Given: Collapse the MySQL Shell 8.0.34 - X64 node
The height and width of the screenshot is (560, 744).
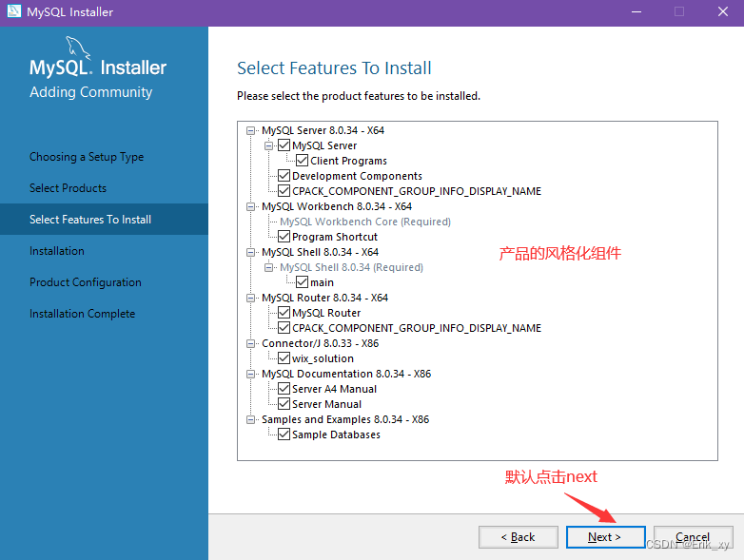Looking at the screenshot, I should pos(250,252).
